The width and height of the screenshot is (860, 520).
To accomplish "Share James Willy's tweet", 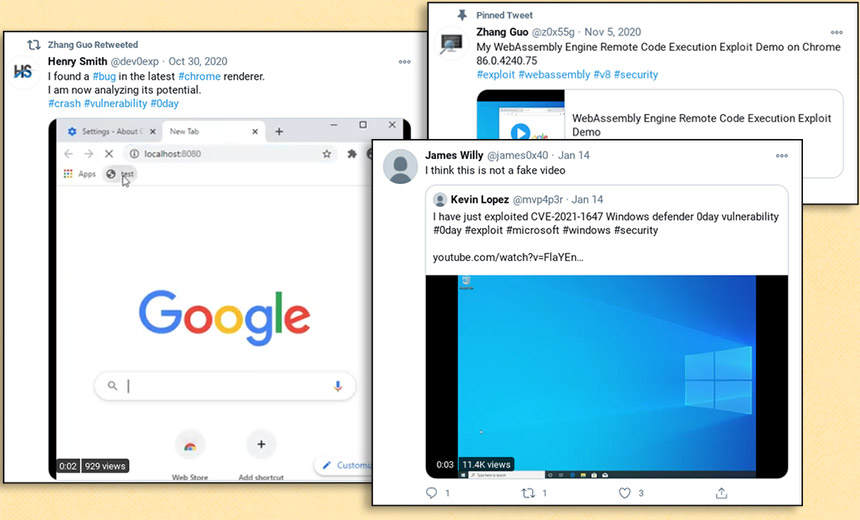I will coord(721,493).
